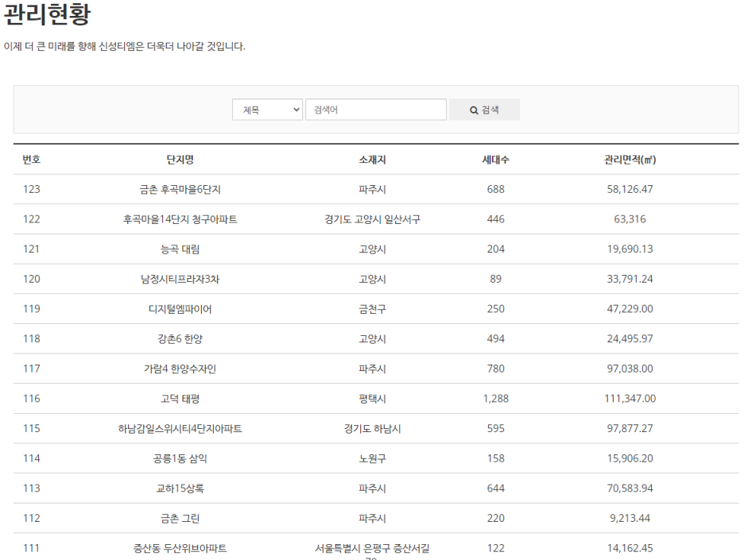Image resolution: width=744 pixels, height=560 pixels.
Task: Click row number 116
Action: pos(31,398)
